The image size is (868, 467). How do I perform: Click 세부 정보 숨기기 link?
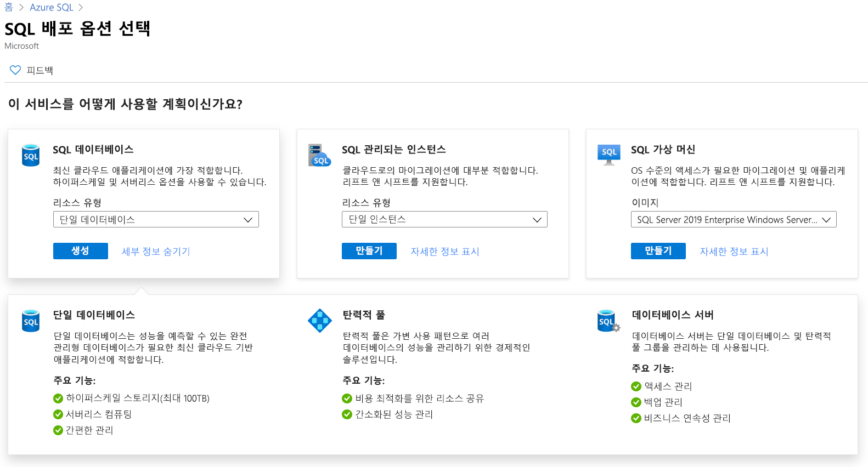tap(156, 252)
